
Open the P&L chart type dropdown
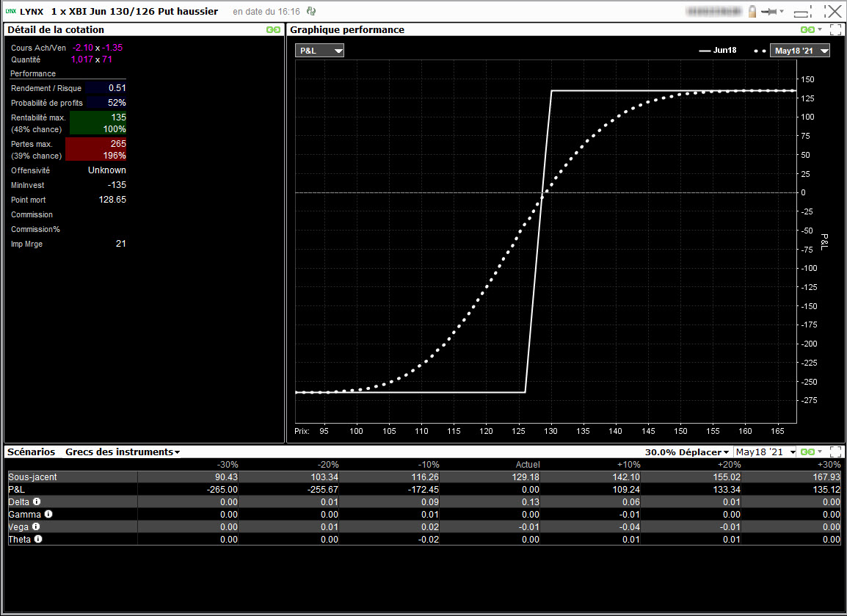[x=319, y=51]
